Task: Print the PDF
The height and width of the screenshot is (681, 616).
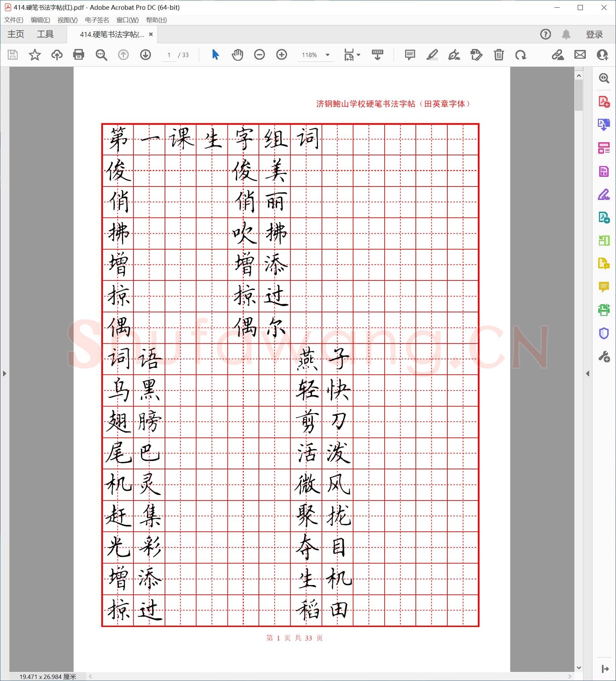Action: pyautogui.click(x=78, y=55)
